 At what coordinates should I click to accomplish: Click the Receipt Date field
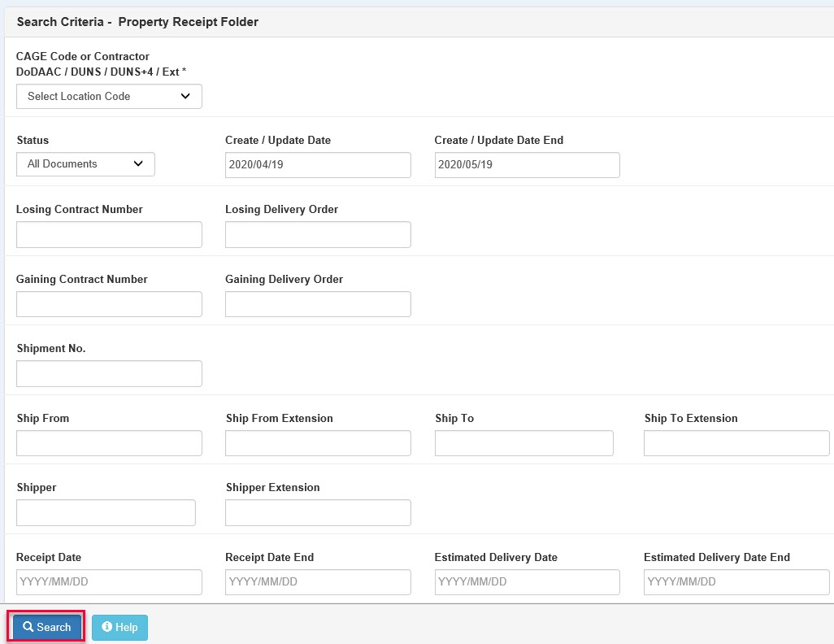click(109, 582)
